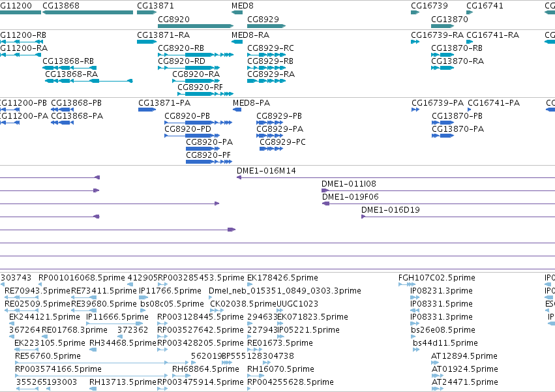This screenshot has width=555, height=392.
Task: Select the CG13870-RB transcript label
Action: 457,48
